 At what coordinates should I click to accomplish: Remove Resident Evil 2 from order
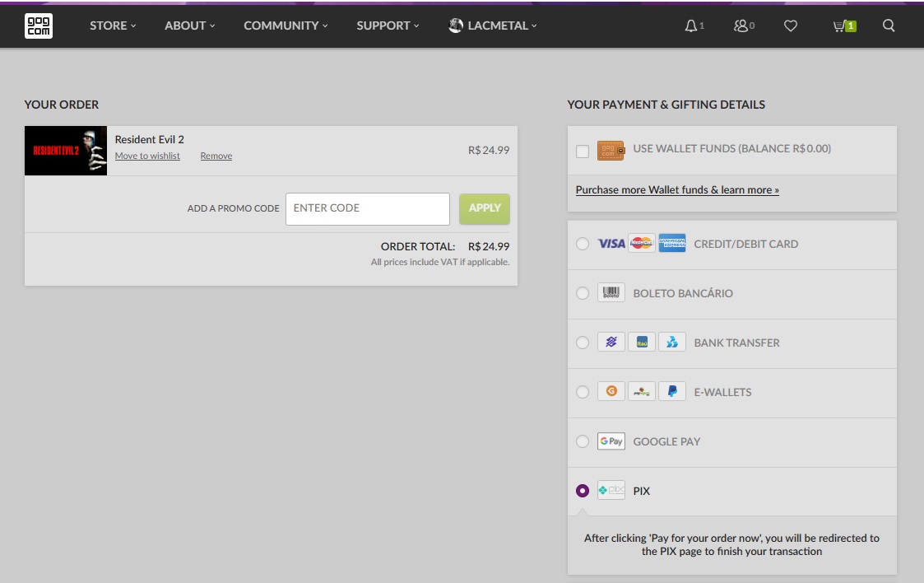[216, 156]
